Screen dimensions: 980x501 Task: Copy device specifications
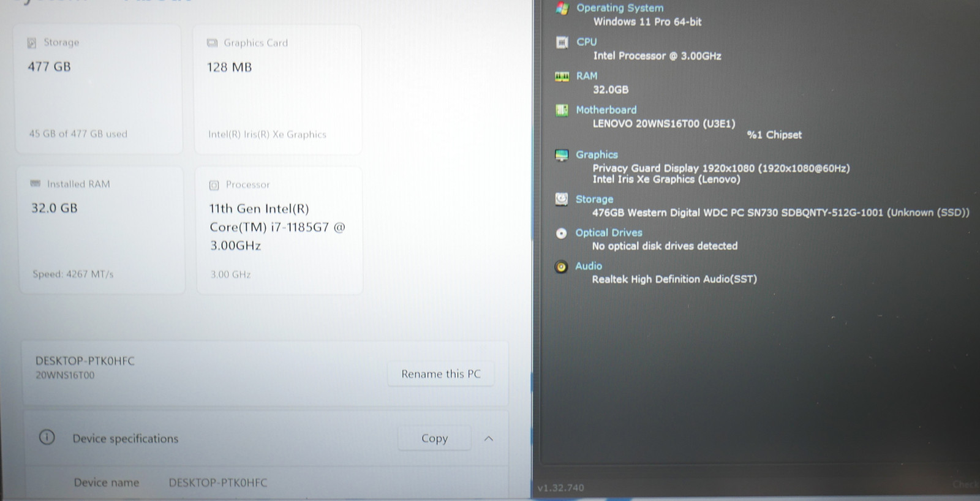tap(434, 439)
